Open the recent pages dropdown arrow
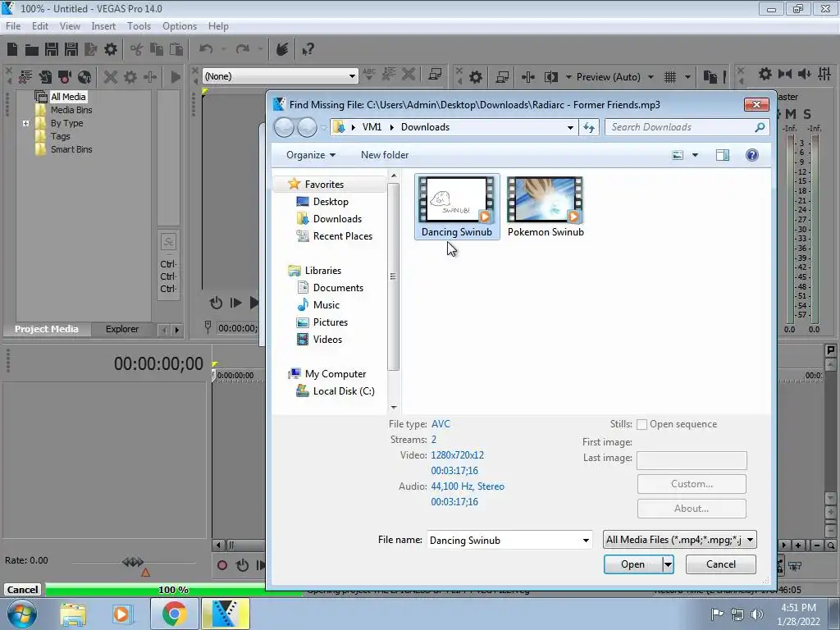The height and width of the screenshot is (630, 840). point(323,128)
